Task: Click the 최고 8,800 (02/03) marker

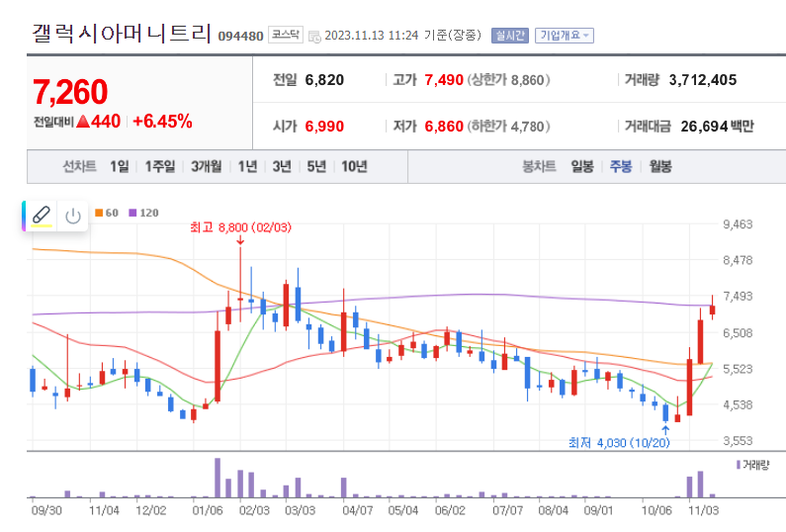Action: pyautogui.click(x=240, y=227)
